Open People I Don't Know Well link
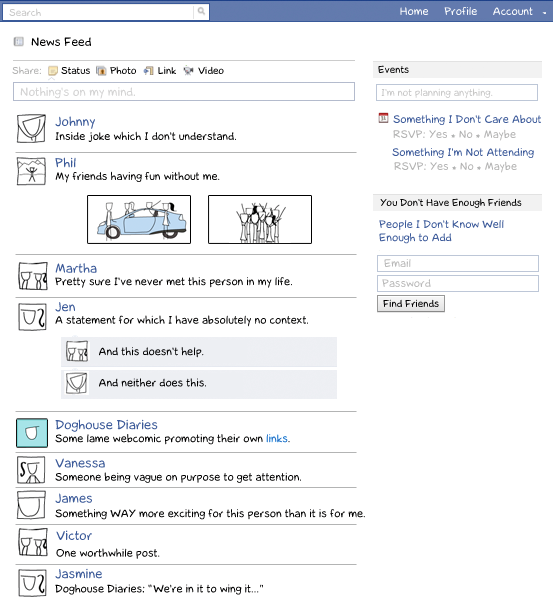This screenshot has width=553, height=603. [441, 231]
